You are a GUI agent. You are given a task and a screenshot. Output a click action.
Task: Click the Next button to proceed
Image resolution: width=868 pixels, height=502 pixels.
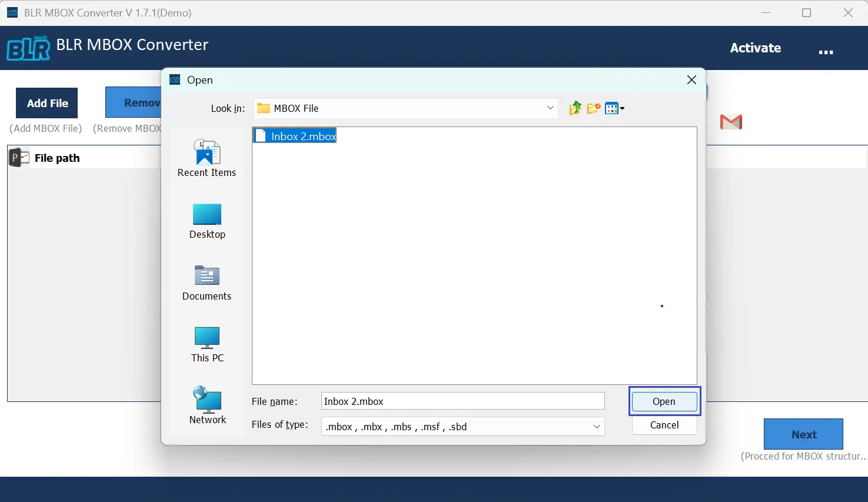coord(803,434)
